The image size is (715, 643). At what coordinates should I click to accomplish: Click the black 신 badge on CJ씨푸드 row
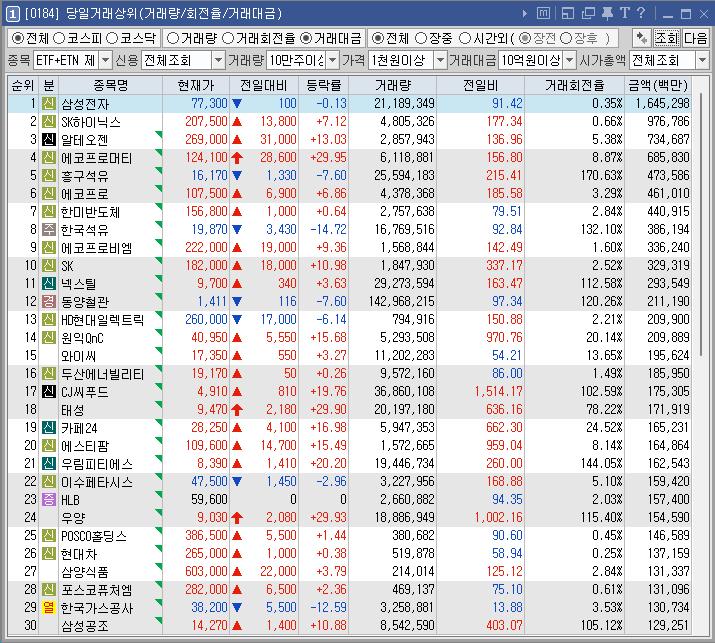(x=49, y=391)
